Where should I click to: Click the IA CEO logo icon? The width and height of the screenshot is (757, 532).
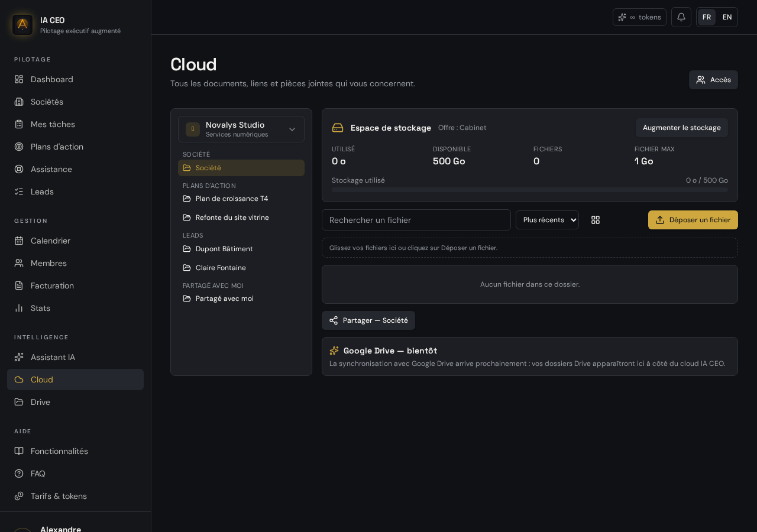pyautogui.click(x=22, y=25)
